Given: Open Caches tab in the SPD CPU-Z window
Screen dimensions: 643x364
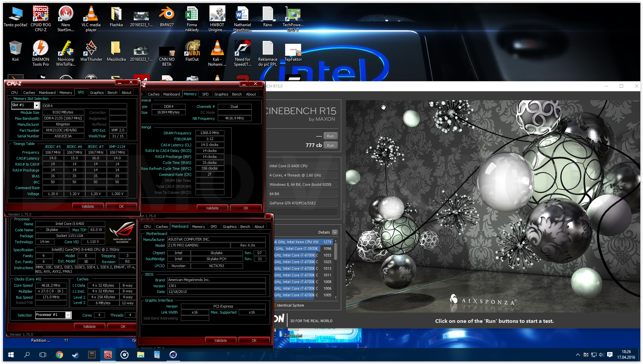Looking at the screenshot, I should (29, 93).
